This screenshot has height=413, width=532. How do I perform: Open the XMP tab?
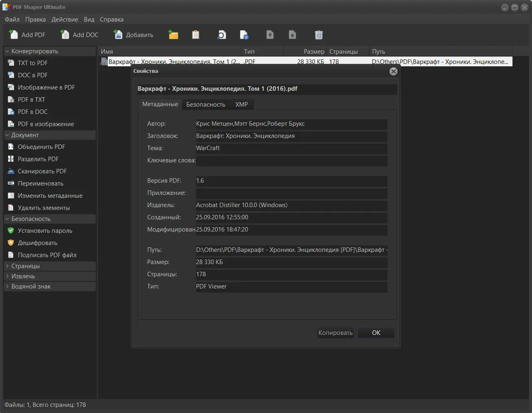(x=242, y=105)
